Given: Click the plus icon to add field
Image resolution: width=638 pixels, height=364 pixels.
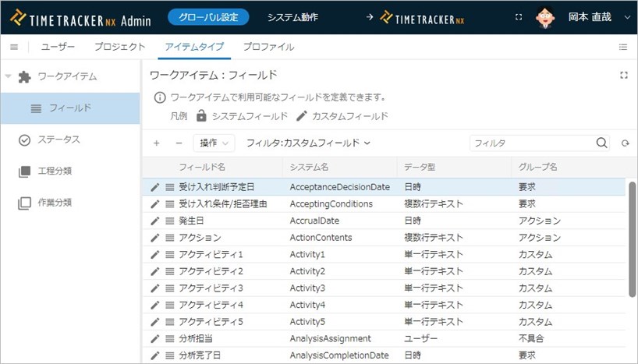Looking at the screenshot, I should point(157,143).
